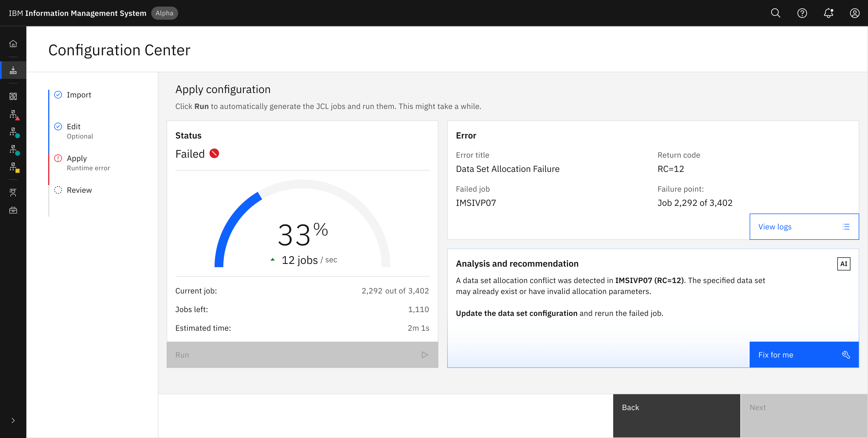Open the user profile avatar
868x438 pixels.
(855, 13)
